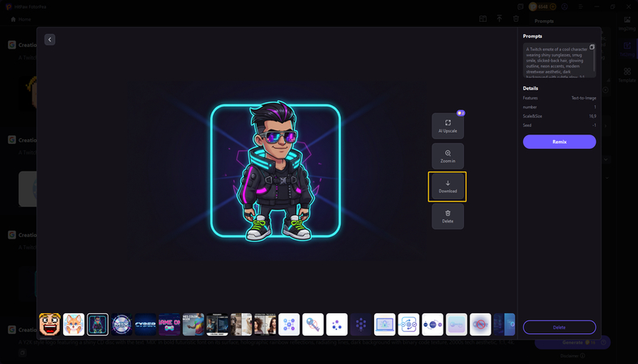Viewport: 638px width, 364px height.
Task: Click the Scale&Size 16:9 value
Action: (593, 116)
